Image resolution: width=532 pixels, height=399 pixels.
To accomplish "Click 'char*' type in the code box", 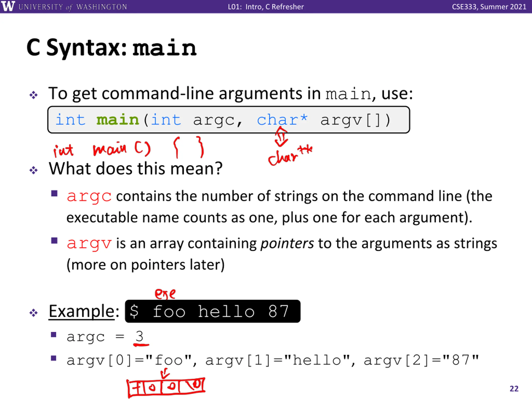I will (282, 119).
